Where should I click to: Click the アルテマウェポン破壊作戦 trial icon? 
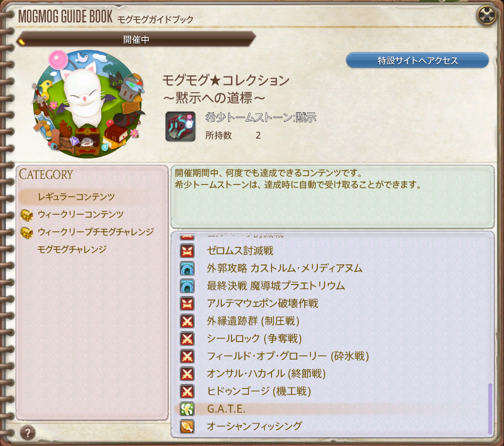[x=187, y=304]
